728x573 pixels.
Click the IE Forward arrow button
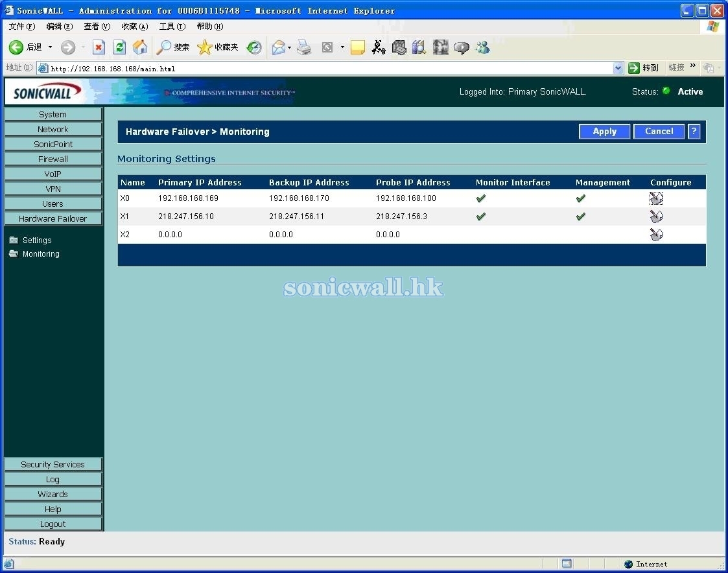point(68,47)
